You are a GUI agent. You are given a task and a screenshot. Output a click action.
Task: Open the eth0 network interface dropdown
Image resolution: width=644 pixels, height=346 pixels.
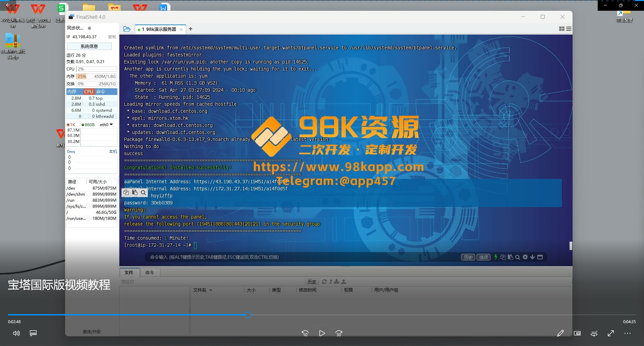click(x=106, y=125)
